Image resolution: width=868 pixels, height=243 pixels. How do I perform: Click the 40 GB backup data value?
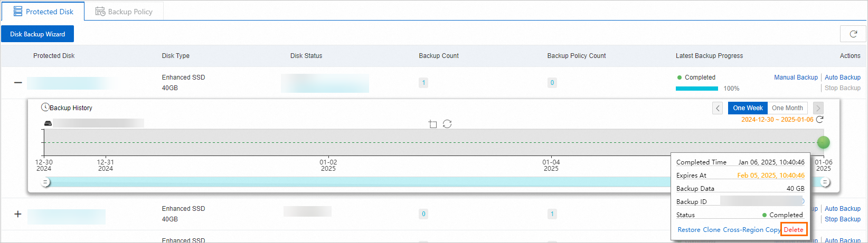click(796, 189)
